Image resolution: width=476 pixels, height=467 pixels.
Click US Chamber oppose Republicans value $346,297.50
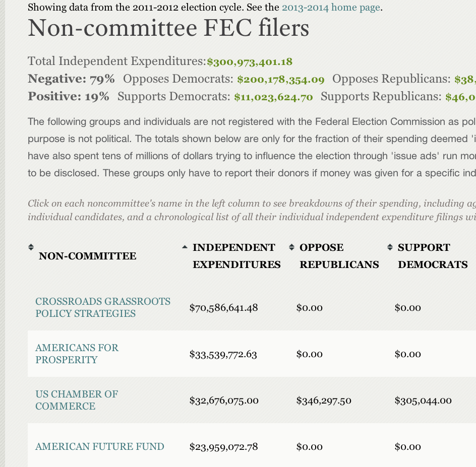324,401
